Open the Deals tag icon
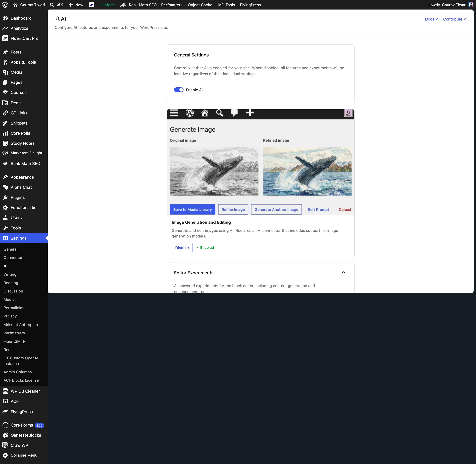The height and width of the screenshot is (464, 476). point(5,103)
